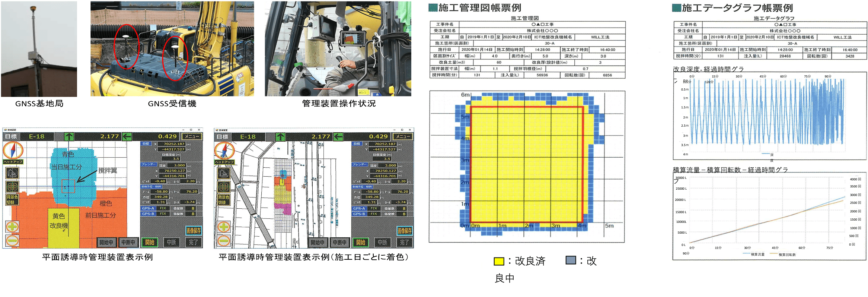Open the メニュー menu in the street-map window

403,137
